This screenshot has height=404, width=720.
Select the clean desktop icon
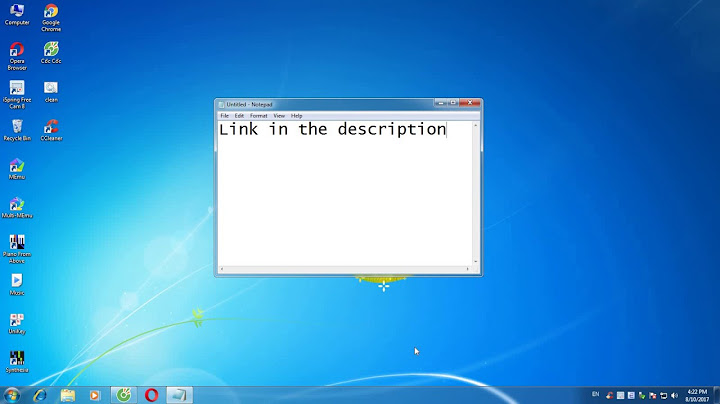(51, 92)
